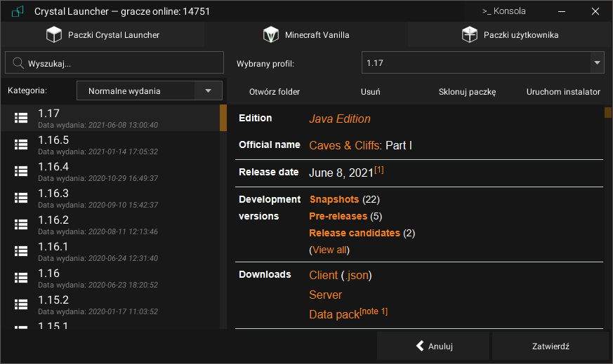This screenshot has height=364, width=613.
Task: Open the Java Edition link
Action: [340, 119]
